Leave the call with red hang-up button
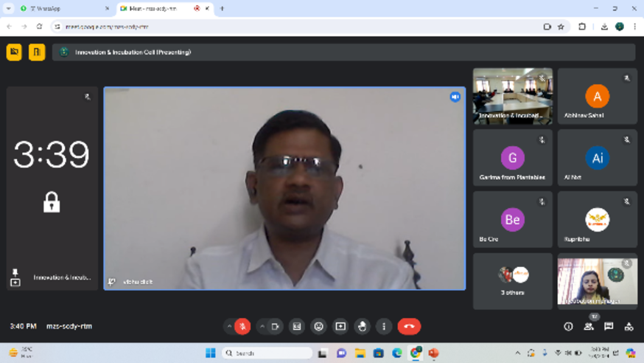The image size is (644, 363). click(409, 326)
